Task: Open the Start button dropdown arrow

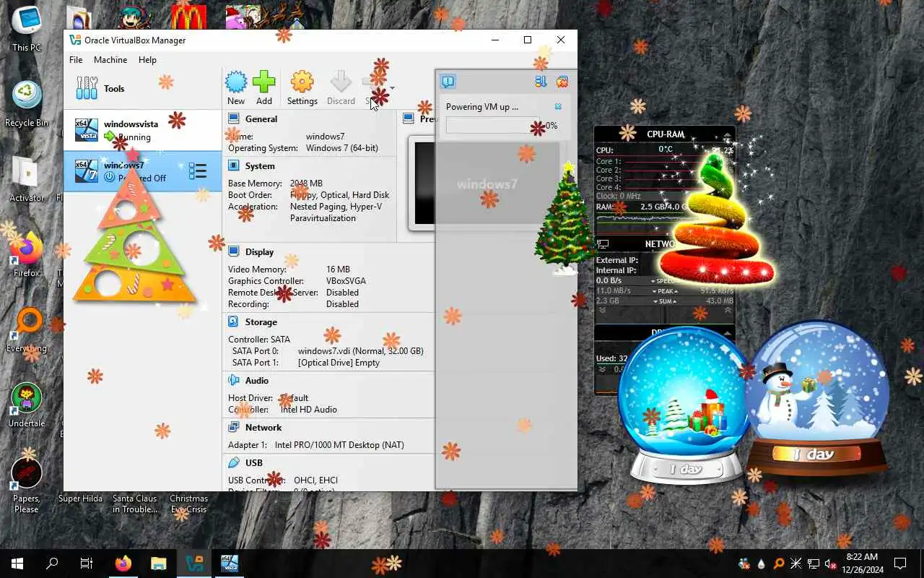Action: [x=392, y=88]
